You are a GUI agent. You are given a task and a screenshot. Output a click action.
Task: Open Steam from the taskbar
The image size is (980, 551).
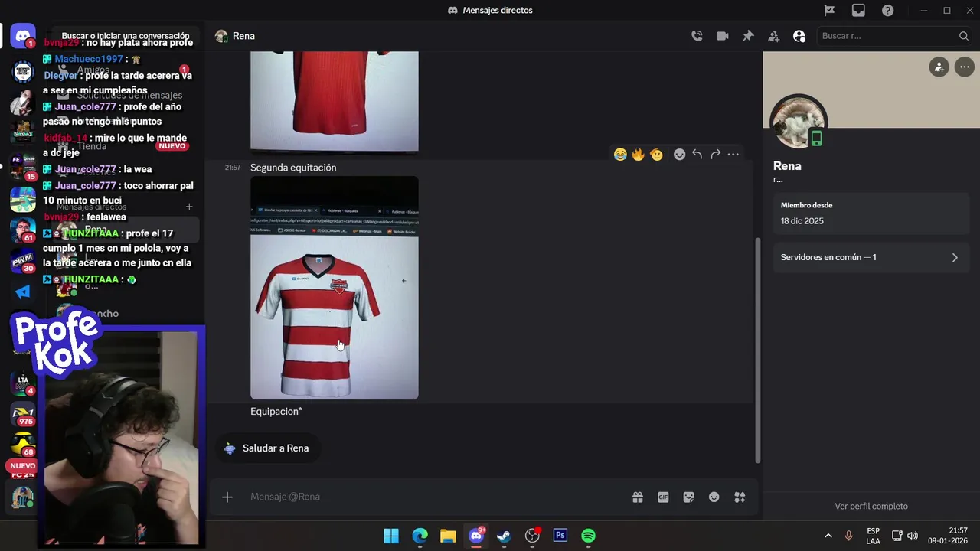(x=504, y=536)
